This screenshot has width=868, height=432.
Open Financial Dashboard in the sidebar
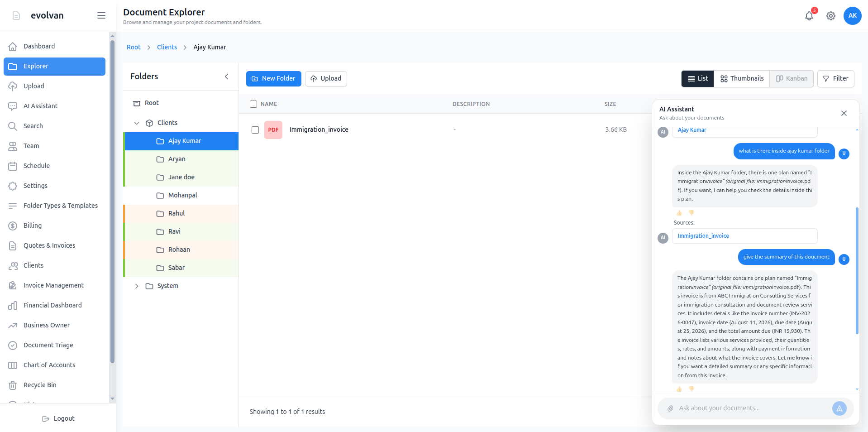(54, 305)
